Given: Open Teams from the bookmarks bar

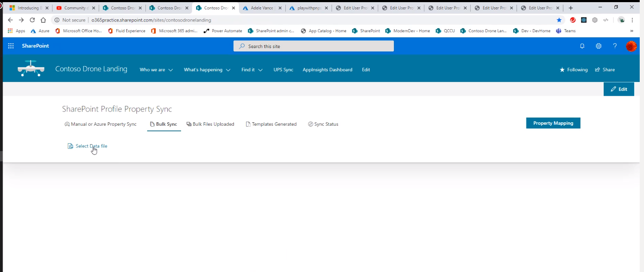Looking at the screenshot, I should [x=565, y=30].
